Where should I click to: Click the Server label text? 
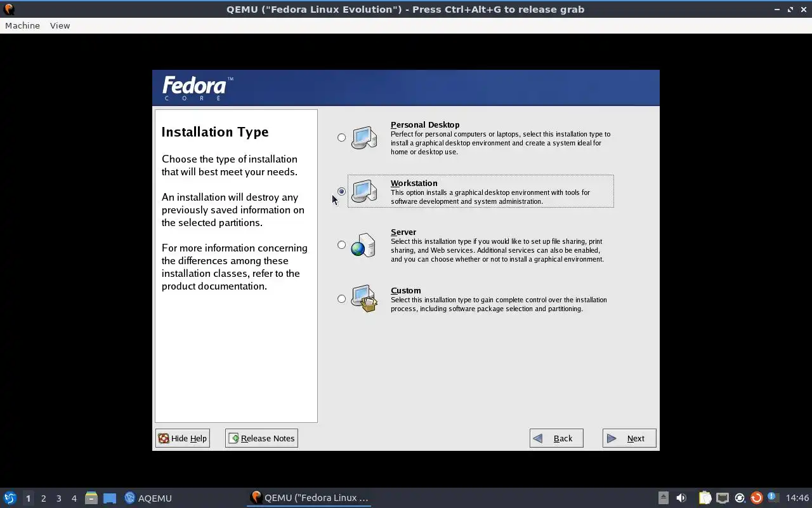(403, 232)
